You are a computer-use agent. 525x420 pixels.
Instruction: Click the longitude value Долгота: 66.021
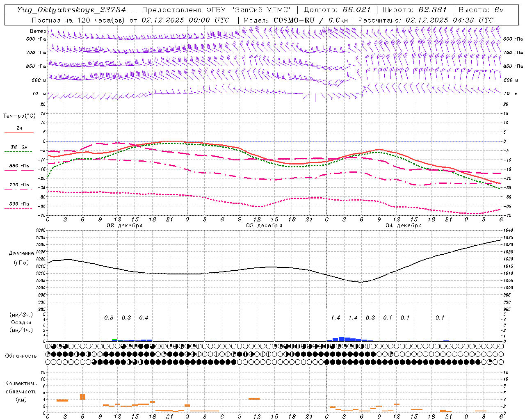tap(337, 10)
